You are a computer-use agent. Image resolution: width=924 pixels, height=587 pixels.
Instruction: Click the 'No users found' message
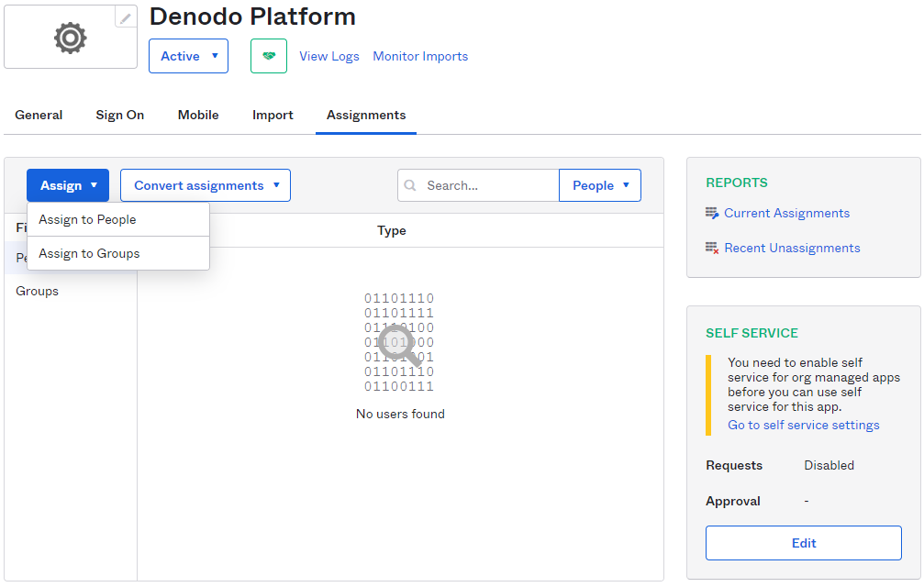(400, 414)
